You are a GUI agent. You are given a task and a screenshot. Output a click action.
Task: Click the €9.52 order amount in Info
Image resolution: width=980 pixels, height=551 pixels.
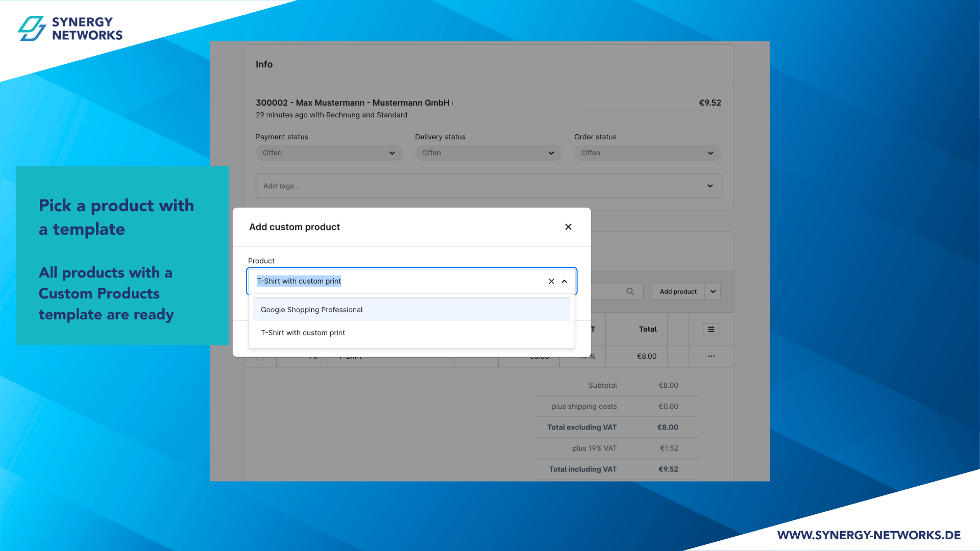(x=710, y=103)
